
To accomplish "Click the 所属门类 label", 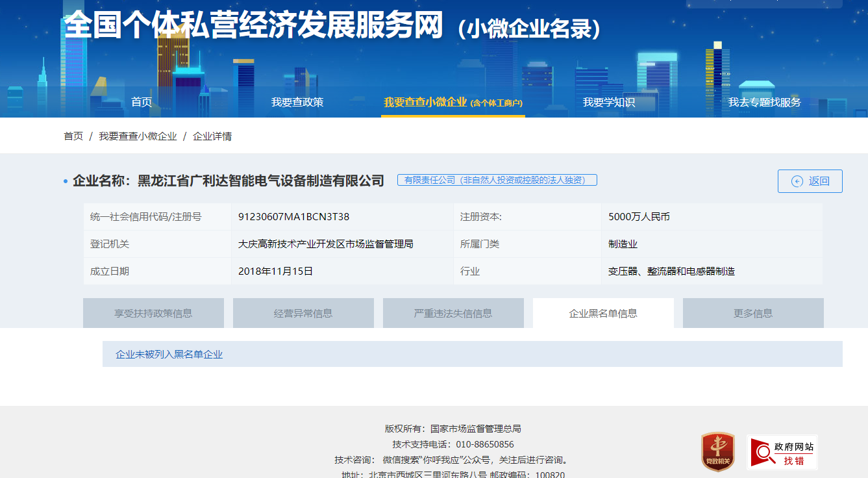I will (x=480, y=244).
